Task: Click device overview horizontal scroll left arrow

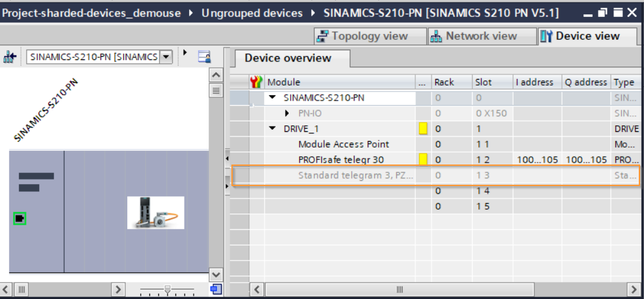Action: 257,289
